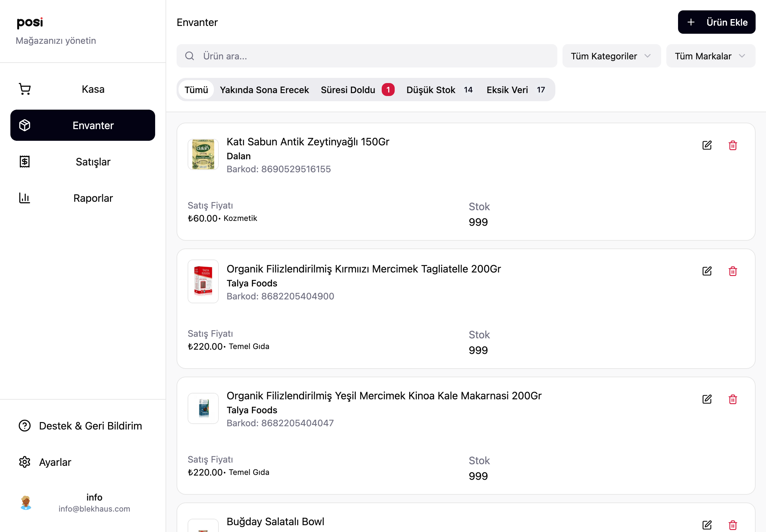The width and height of the screenshot is (766, 532).
Task: Open Destek & Geri Bildirim
Action: point(83,426)
